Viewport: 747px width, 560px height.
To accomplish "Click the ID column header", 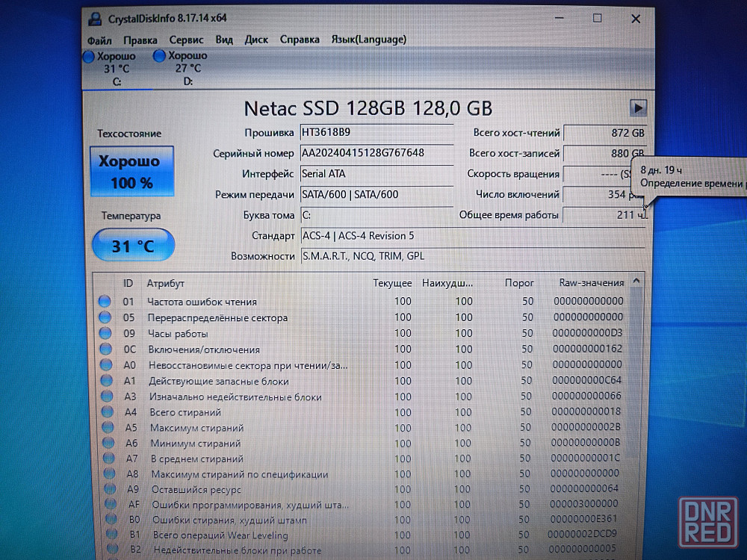I will (128, 283).
